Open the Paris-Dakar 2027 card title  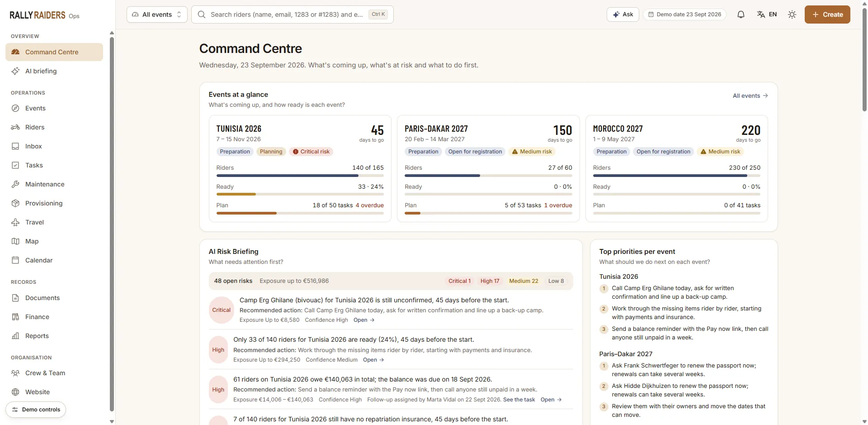[x=436, y=129]
